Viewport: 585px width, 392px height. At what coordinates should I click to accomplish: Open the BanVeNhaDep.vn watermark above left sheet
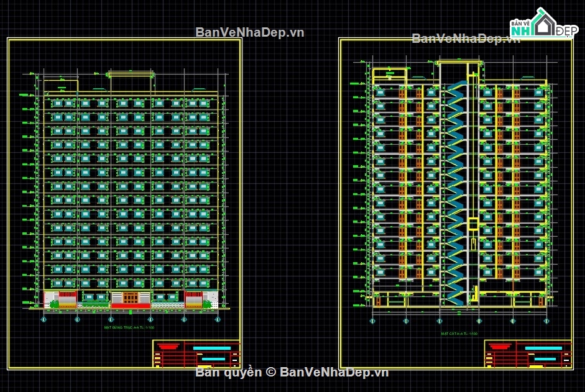[x=249, y=32]
